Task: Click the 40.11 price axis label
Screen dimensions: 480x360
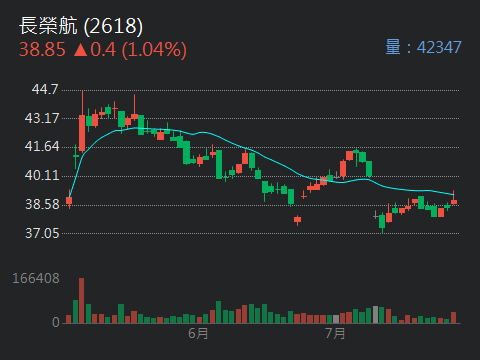Action: point(42,175)
